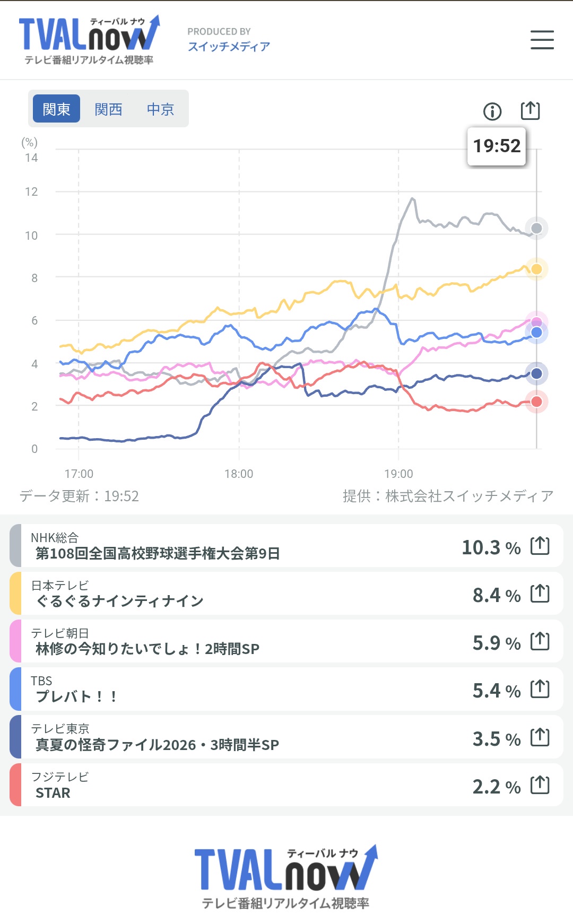The height and width of the screenshot is (924, 573).
Task: Share the TBS プレバト 5.4% rating
Action: point(540,689)
